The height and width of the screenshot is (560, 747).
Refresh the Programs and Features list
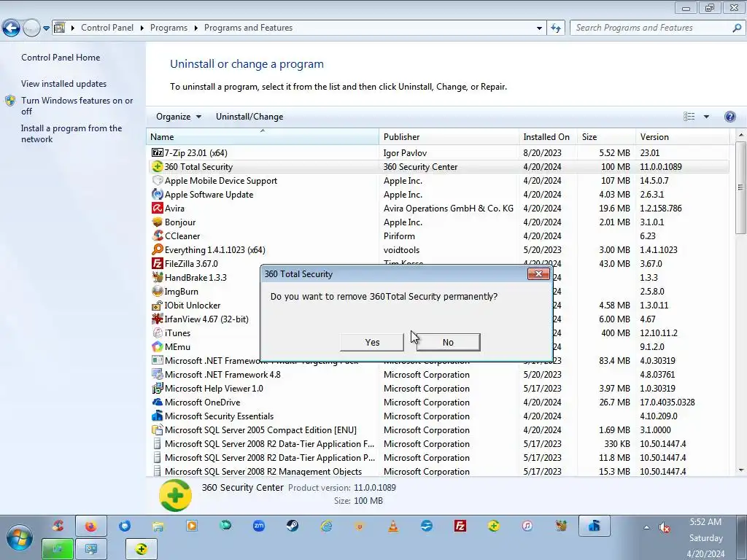point(555,28)
